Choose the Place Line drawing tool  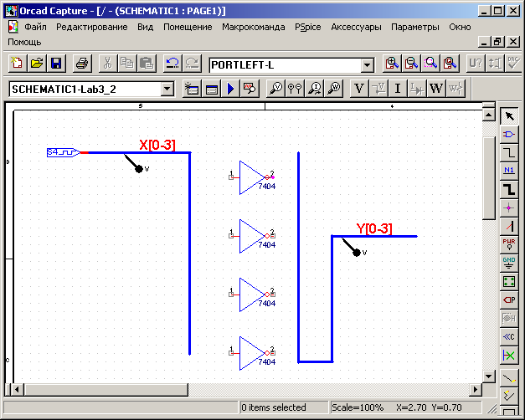(x=509, y=378)
